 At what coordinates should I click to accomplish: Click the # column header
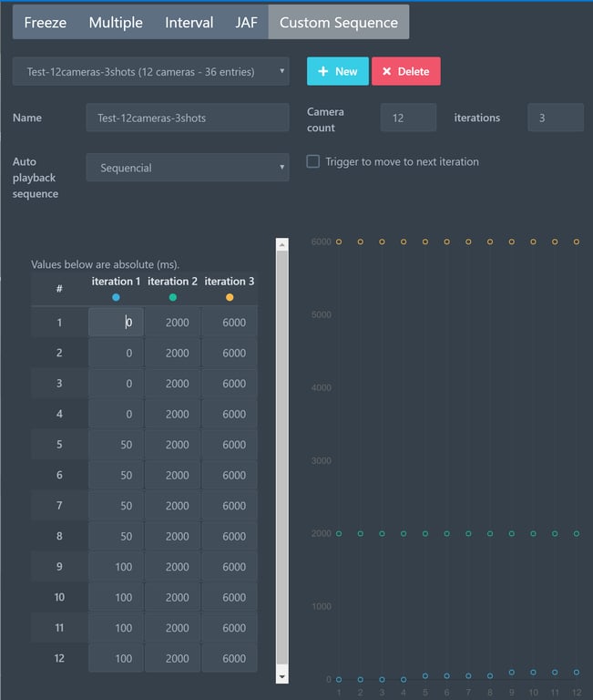pyautogui.click(x=59, y=289)
